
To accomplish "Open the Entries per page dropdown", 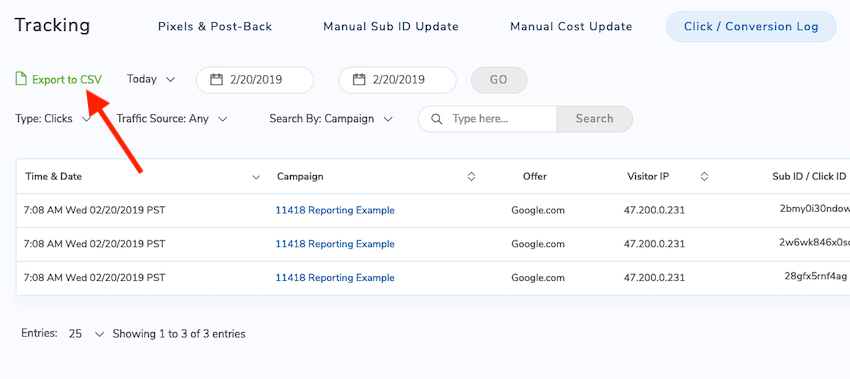I will pos(86,334).
